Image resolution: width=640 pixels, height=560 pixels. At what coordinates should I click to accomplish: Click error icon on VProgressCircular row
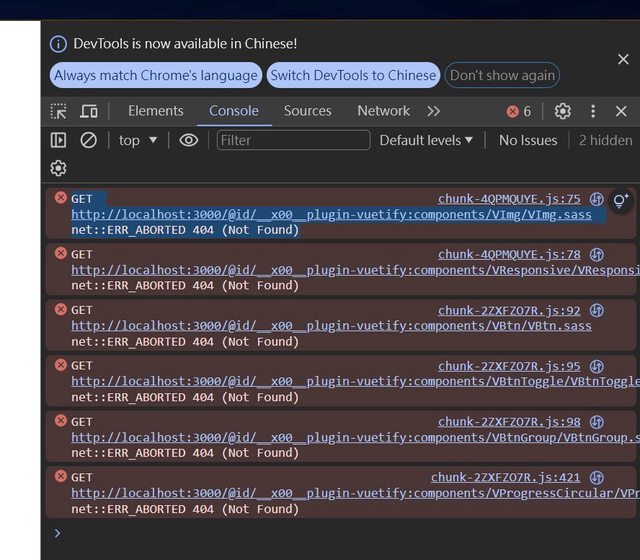[61, 476]
